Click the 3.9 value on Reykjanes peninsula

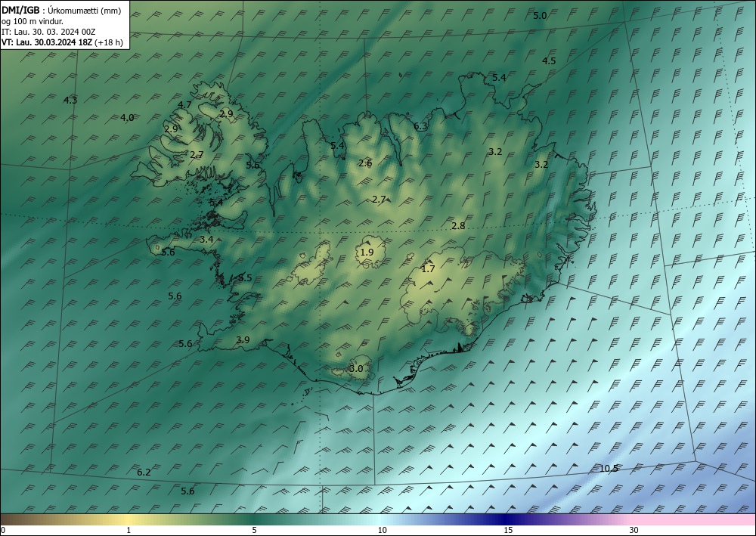coord(243,340)
